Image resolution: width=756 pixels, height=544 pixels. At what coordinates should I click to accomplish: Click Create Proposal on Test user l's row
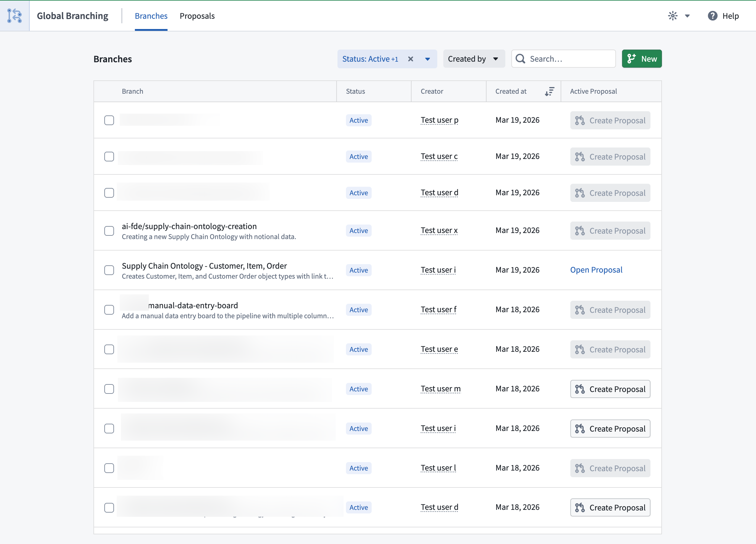pyautogui.click(x=610, y=468)
